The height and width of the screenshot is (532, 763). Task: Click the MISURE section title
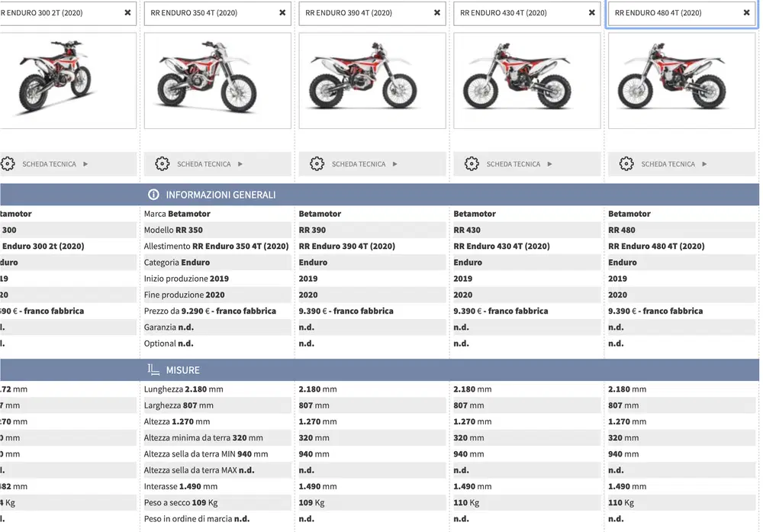[183, 370]
